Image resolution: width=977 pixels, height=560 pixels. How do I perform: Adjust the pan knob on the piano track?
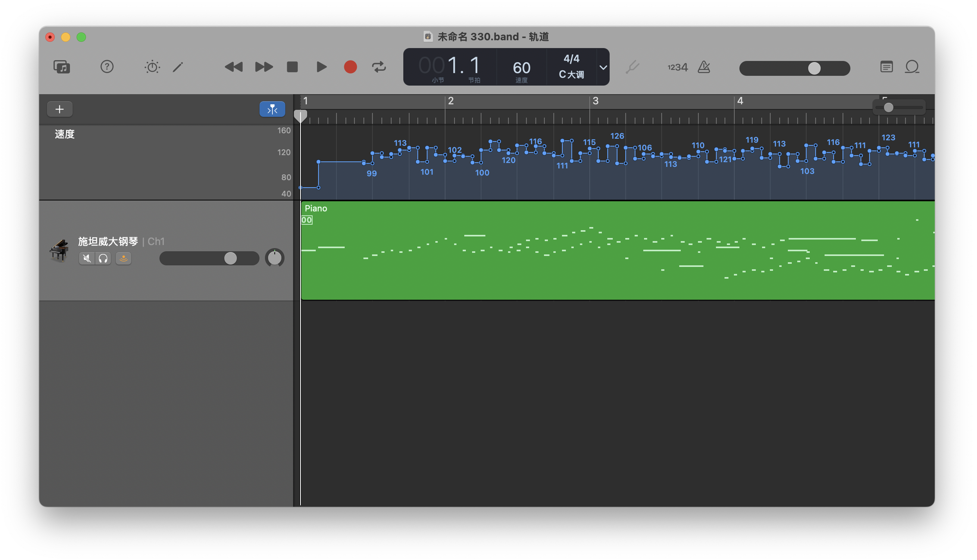click(x=275, y=258)
